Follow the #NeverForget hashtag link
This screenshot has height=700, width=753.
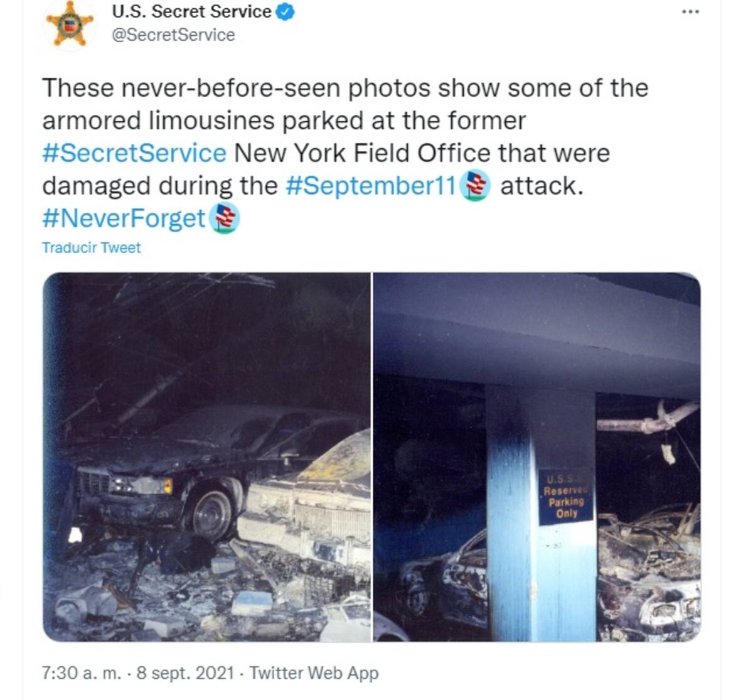coord(124,218)
